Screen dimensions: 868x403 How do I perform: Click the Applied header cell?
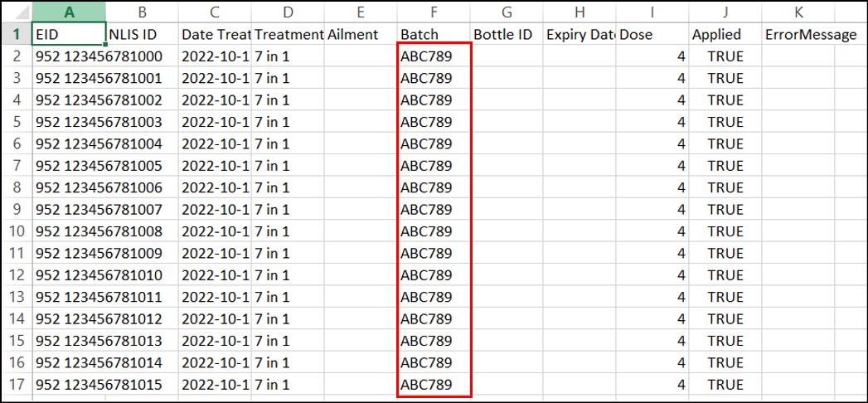point(725,35)
